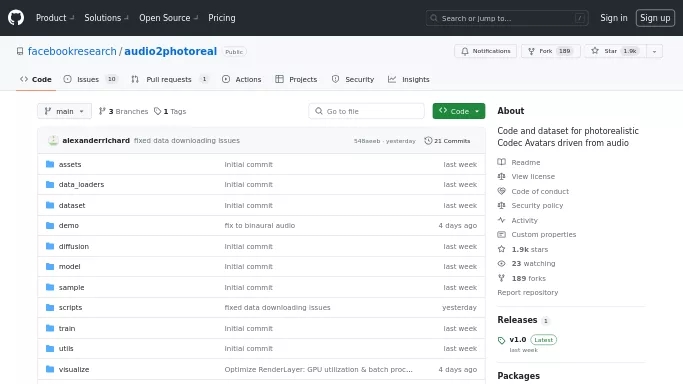Viewport: 683px width, 384px height.
Task: Click the data_loaders folder icon
Action: click(x=50, y=185)
